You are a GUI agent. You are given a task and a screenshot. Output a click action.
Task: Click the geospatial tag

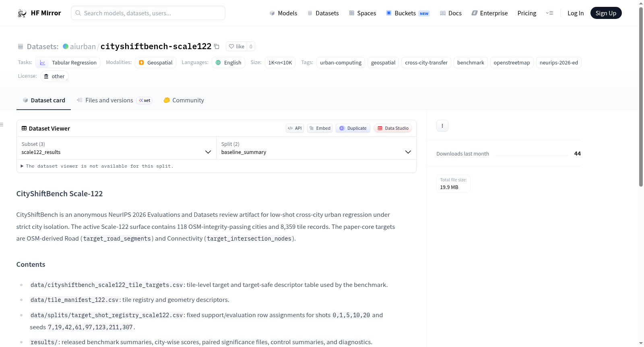pos(383,62)
